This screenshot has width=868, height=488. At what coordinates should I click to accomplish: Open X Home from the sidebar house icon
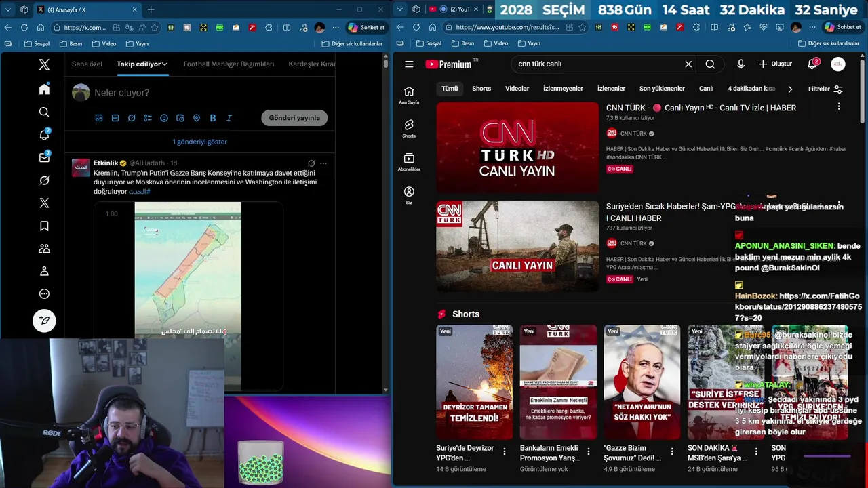point(44,89)
